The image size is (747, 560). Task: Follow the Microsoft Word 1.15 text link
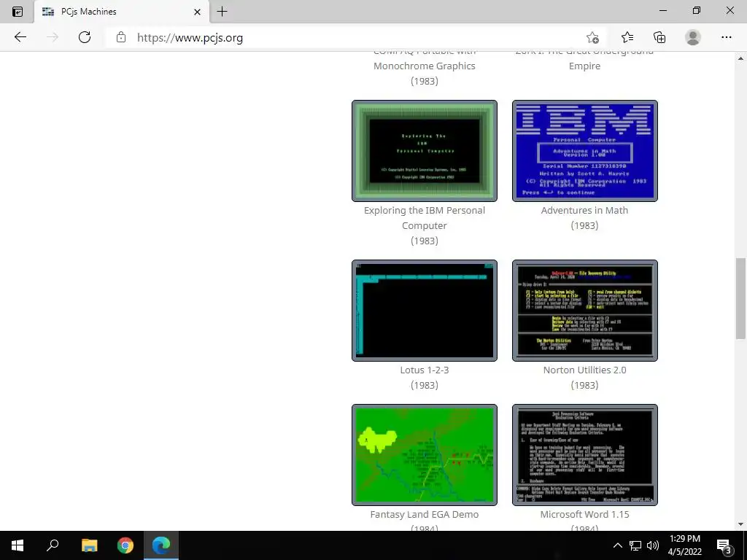click(x=584, y=514)
